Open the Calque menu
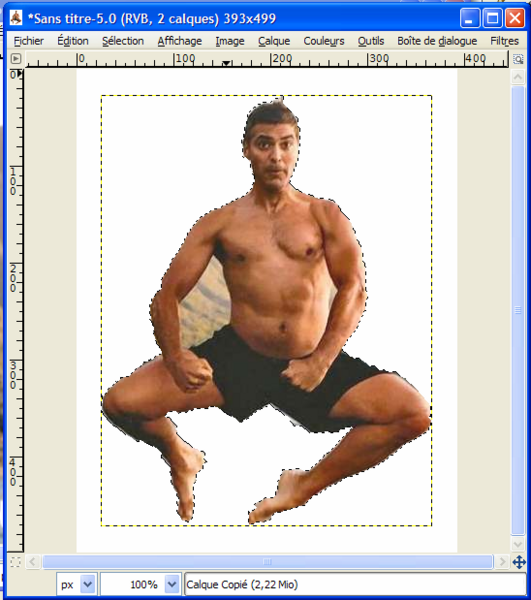 (274, 41)
